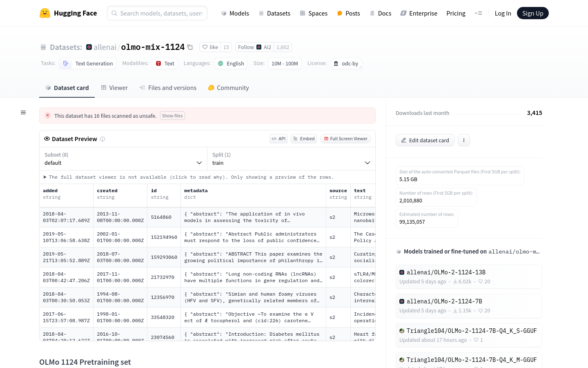Go to Datasets in top navigation

point(274,13)
